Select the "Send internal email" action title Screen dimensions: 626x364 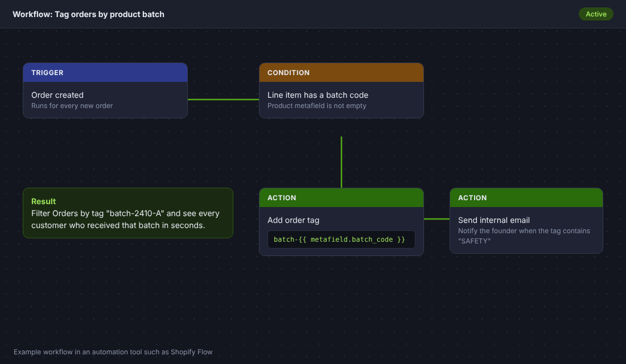pyautogui.click(x=494, y=220)
